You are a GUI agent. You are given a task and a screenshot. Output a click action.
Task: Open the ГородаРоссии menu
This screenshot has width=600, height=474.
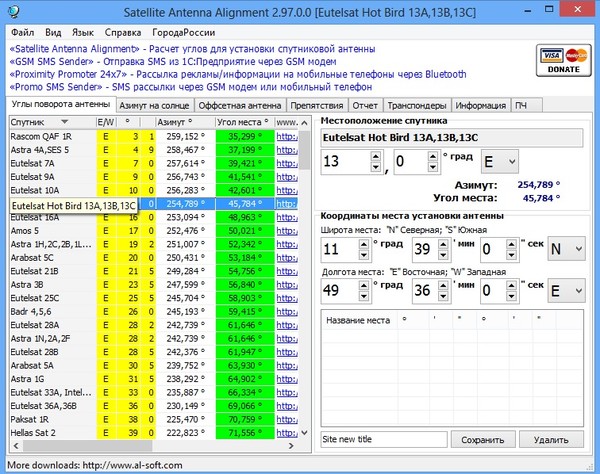(x=184, y=33)
